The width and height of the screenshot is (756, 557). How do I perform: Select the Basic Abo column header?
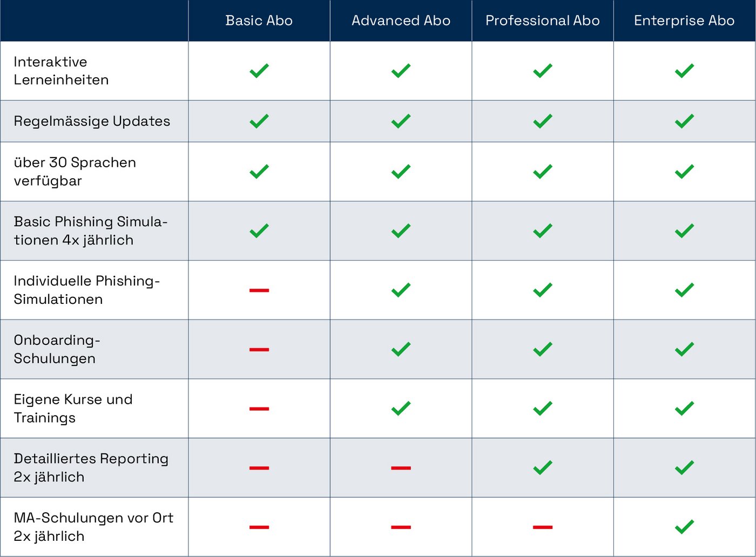[259, 21]
